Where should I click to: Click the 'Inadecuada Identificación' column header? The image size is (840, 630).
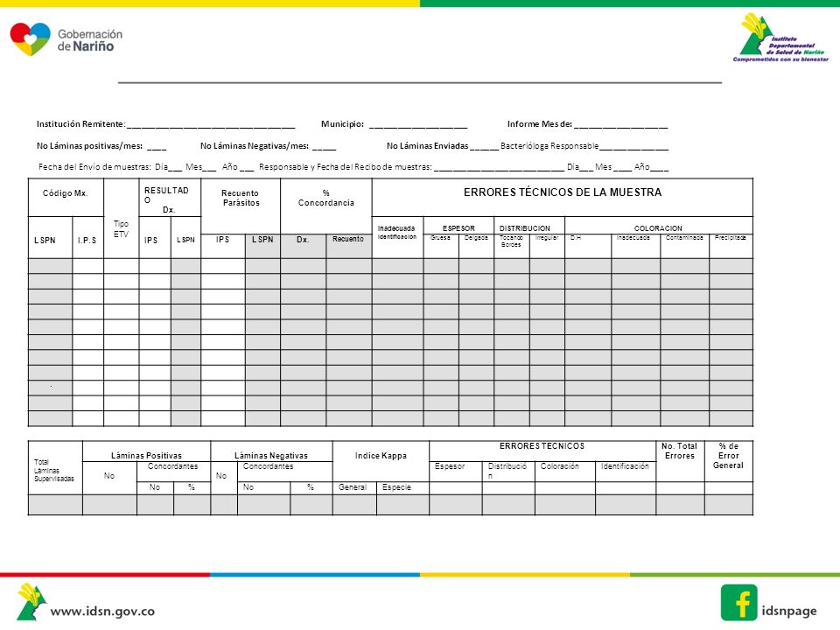tap(397, 233)
